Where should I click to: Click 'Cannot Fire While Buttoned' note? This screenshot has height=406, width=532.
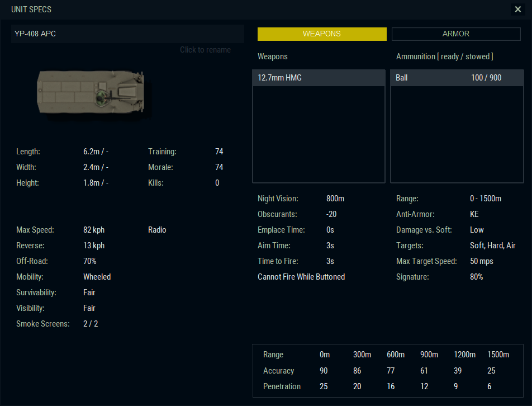[301, 277]
